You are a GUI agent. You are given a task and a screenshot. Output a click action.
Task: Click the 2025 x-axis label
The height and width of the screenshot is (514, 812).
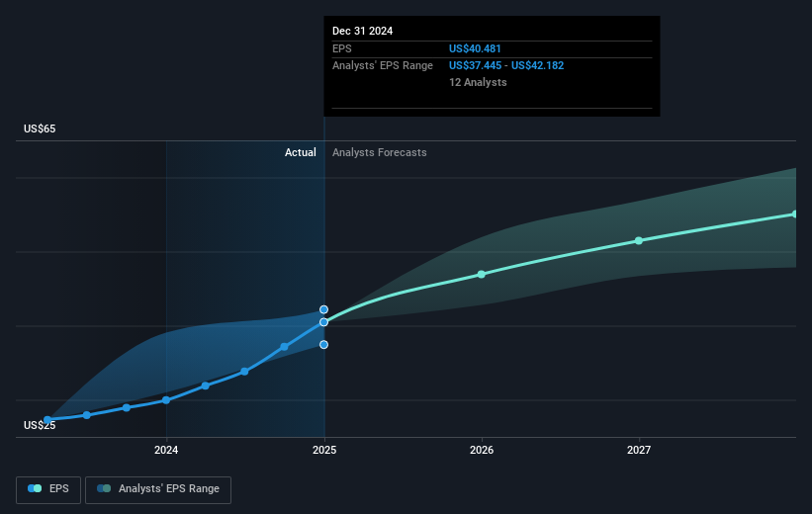324,450
